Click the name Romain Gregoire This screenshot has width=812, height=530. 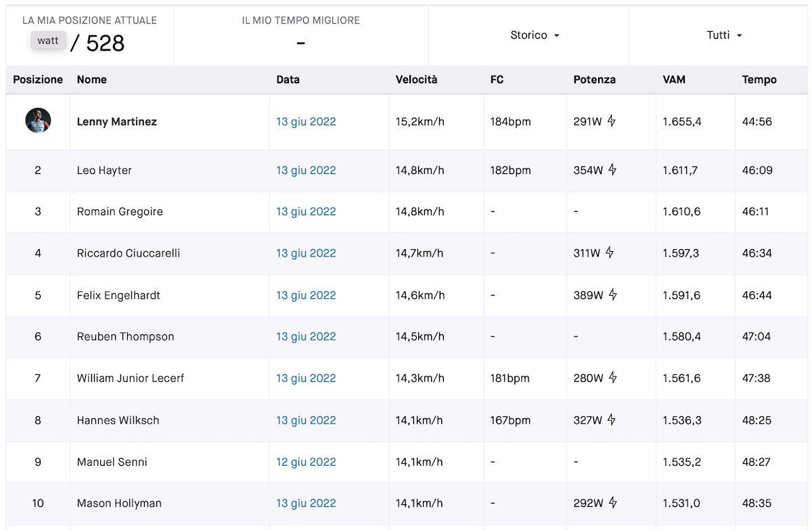click(120, 212)
